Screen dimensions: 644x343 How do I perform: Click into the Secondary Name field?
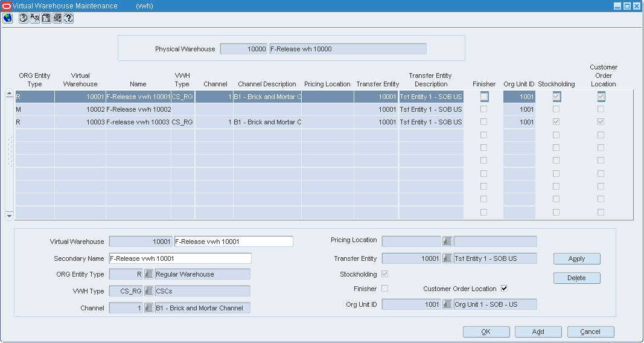pyautogui.click(x=180, y=258)
